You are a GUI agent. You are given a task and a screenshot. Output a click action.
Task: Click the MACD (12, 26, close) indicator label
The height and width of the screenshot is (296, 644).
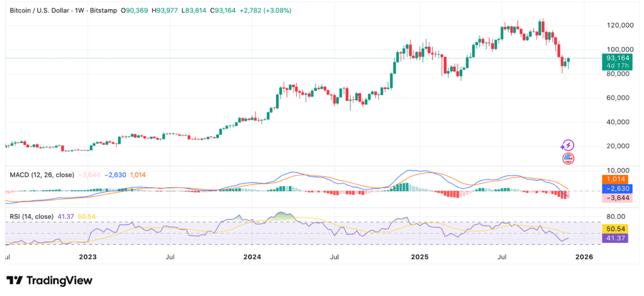tap(42, 175)
